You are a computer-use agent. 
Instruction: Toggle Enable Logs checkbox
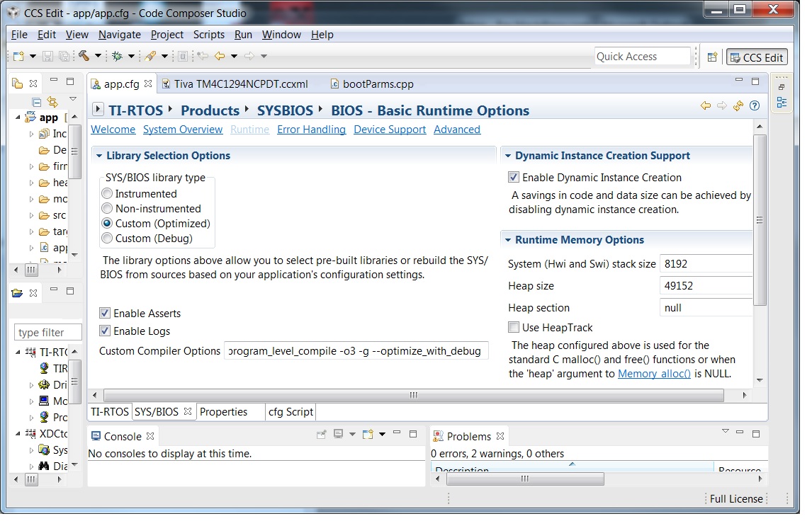105,331
